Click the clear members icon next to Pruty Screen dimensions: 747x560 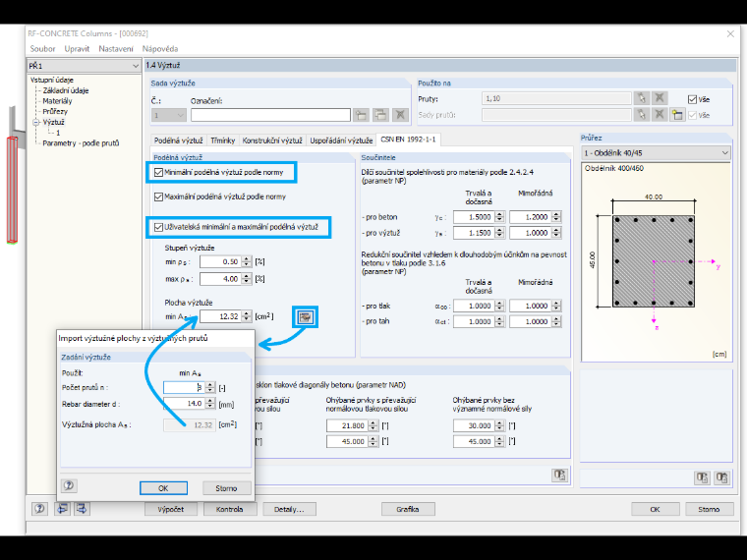click(x=660, y=98)
